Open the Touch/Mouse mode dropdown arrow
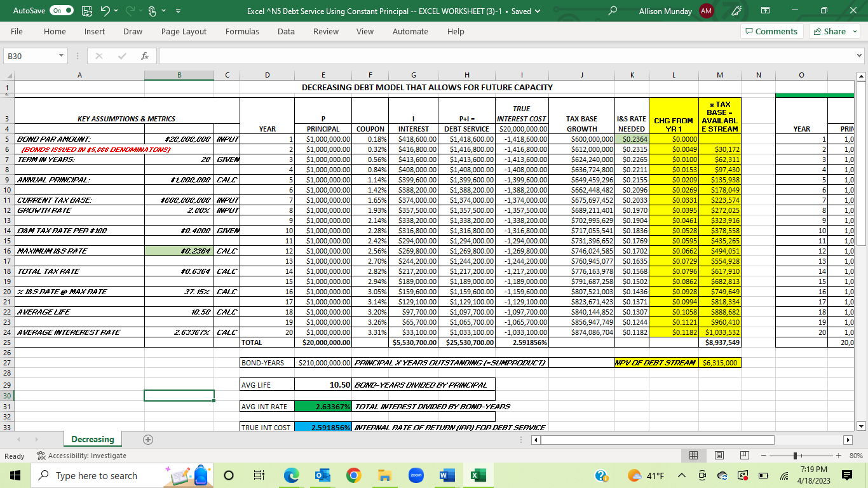The image size is (868, 488). point(165,11)
